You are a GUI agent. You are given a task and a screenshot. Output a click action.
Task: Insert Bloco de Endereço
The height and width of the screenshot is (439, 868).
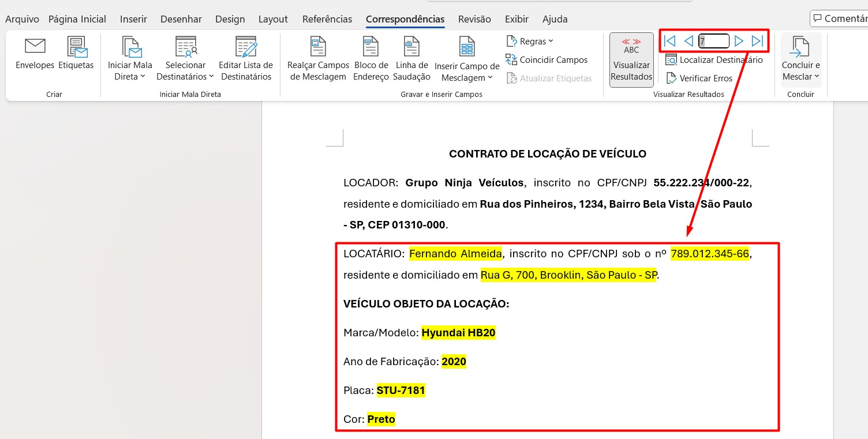[371, 59]
